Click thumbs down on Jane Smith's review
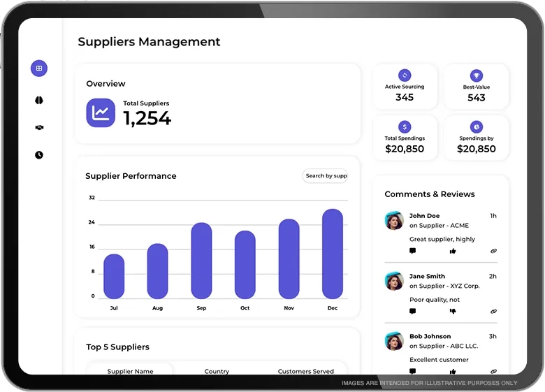The image size is (545, 392). tap(453, 311)
